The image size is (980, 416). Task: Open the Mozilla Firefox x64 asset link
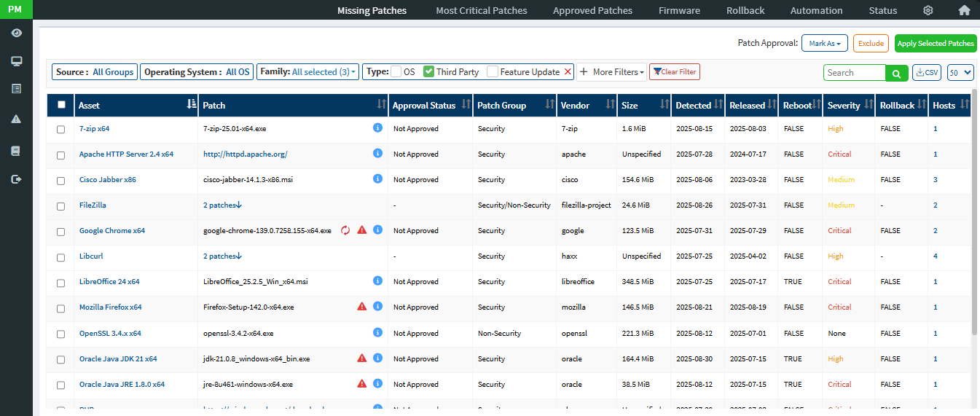[110, 307]
